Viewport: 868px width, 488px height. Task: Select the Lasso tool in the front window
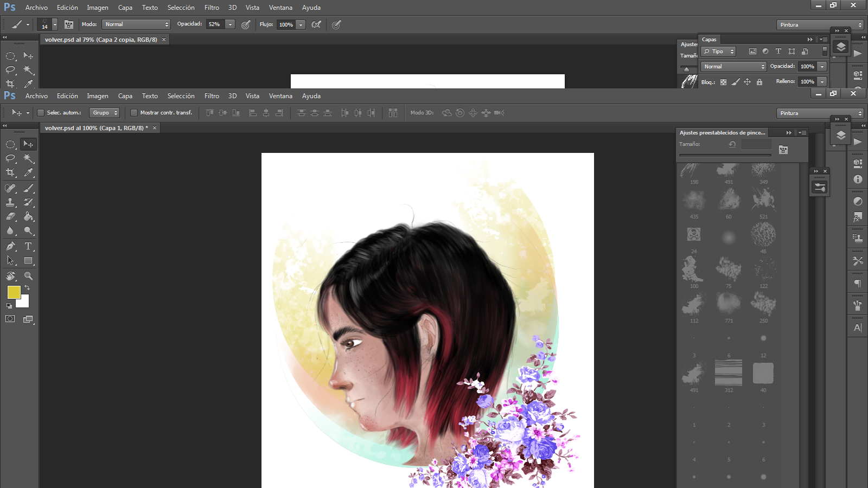point(10,158)
